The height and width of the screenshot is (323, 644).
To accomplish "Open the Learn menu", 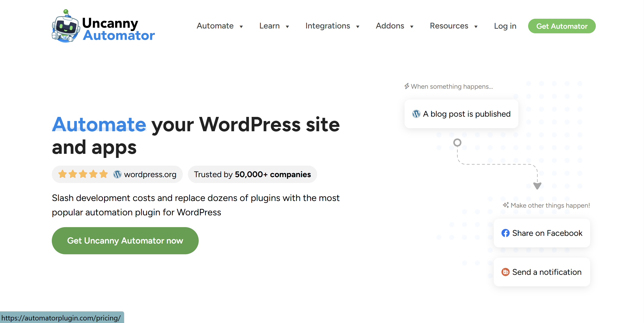I will [x=269, y=26].
